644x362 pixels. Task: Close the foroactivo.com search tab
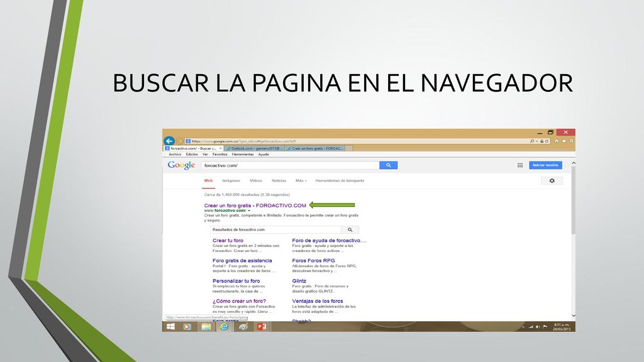(221, 148)
